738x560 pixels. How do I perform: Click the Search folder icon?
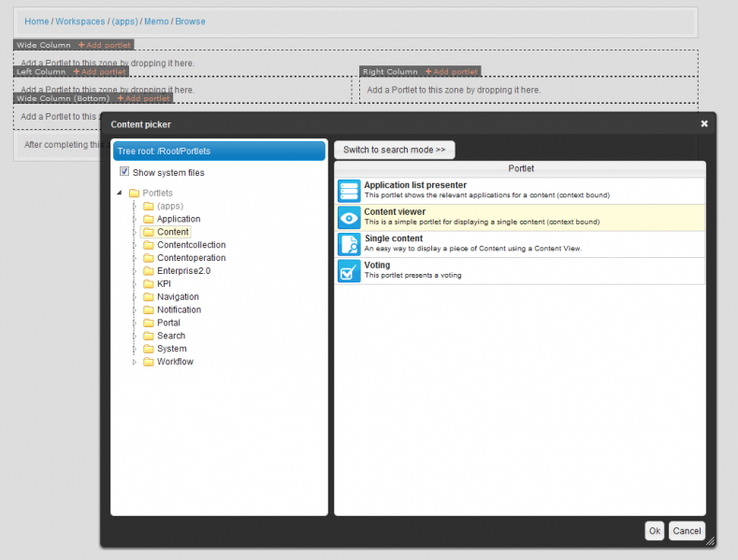(149, 336)
